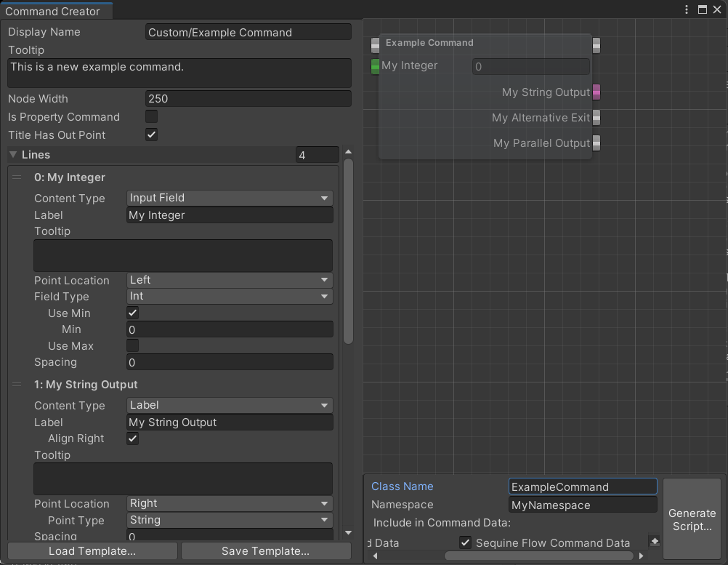This screenshot has height=565, width=728.
Task: Open the Point Type dropdown showing String
Action: [x=230, y=520]
